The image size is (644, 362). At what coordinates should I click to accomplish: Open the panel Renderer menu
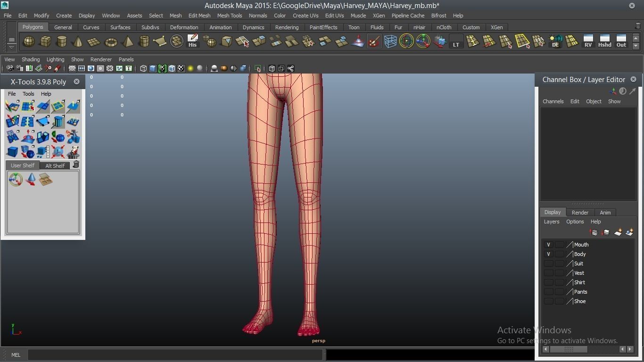(x=101, y=59)
